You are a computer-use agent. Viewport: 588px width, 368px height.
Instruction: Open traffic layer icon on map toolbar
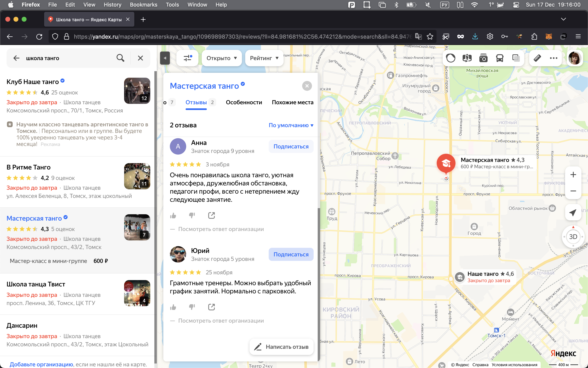[450, 58]
